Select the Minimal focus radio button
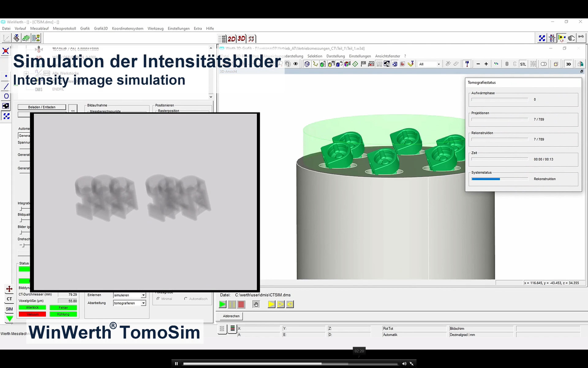Image resolution: width=588 pixels, height=368 pixels. (x=158, y=299)
